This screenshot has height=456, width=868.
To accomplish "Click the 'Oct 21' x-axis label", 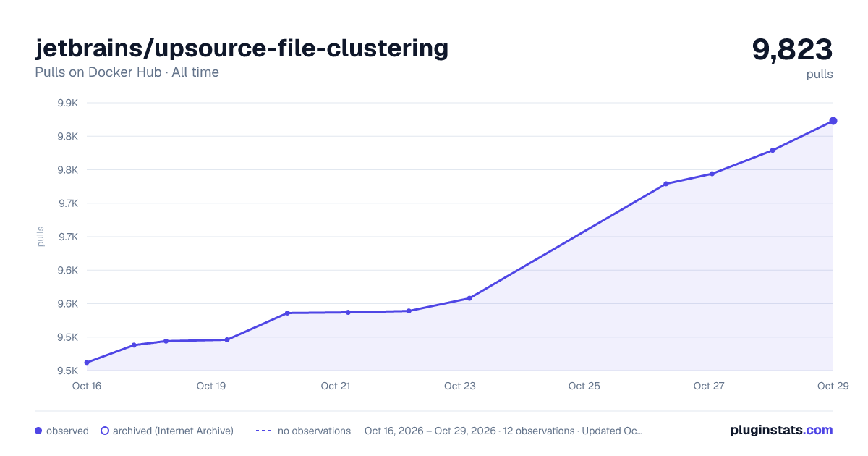I will pyautogui.click(x=336, y=386).
